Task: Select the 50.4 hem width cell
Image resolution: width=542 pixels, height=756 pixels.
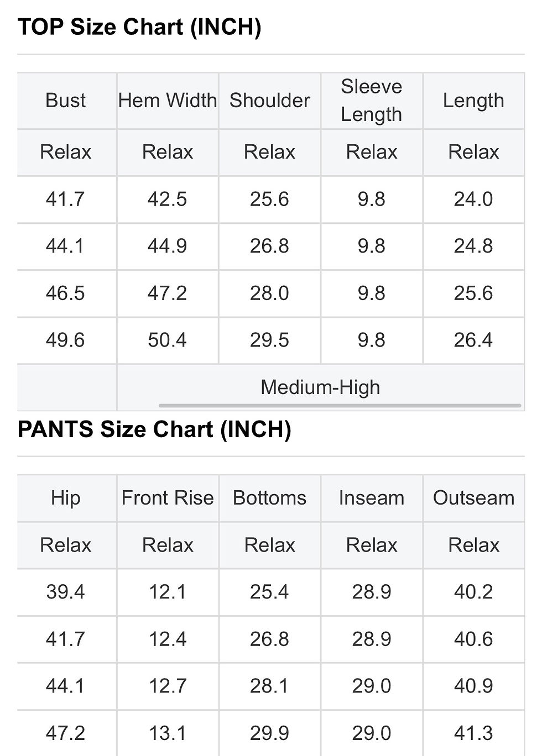Action: 168,340
